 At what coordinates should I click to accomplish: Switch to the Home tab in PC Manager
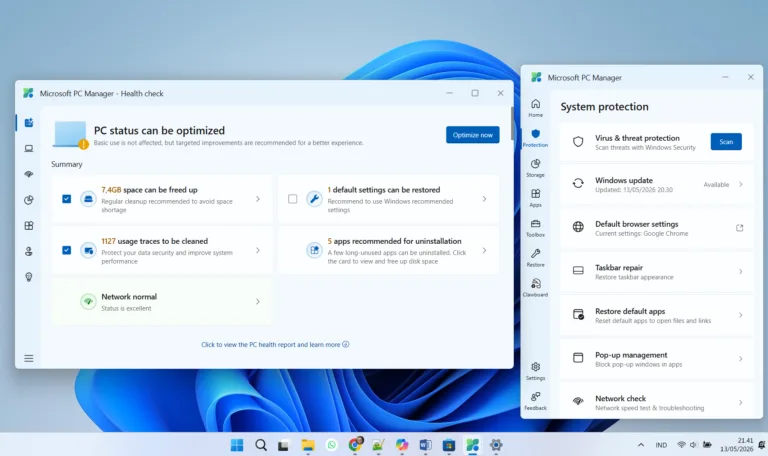535,108
